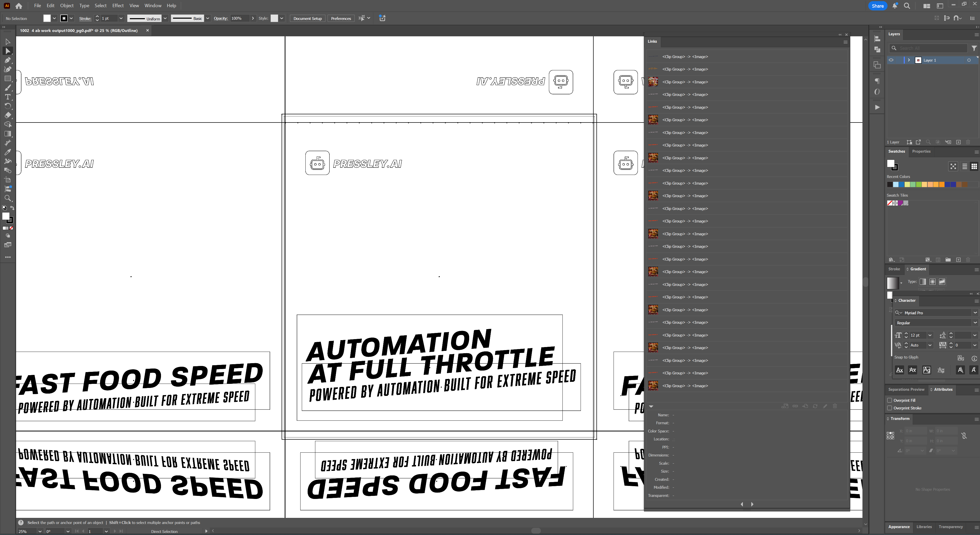Click Create New Layer icon in Layers panel
Image resolution: width=980 pixels, height=535 pixels.
coord(958,142)
